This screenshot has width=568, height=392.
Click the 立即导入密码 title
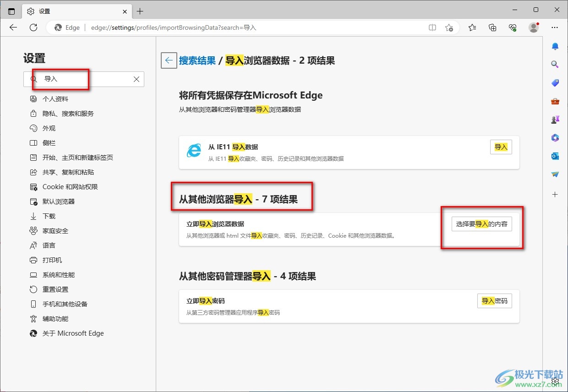click(x=206, y=301)
